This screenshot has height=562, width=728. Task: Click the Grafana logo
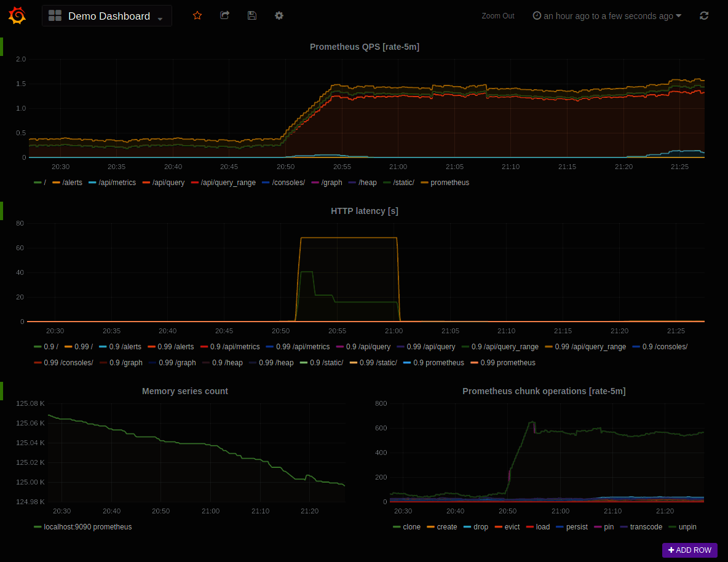pos(17,15)
